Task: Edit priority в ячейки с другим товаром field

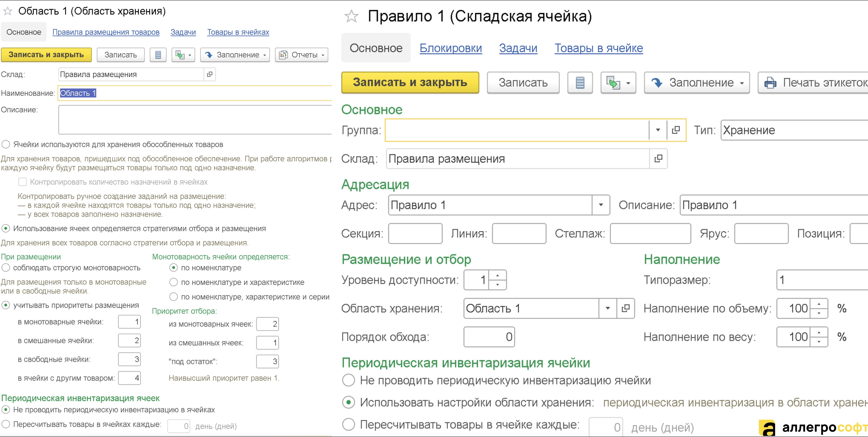Action: click(129, 378)
